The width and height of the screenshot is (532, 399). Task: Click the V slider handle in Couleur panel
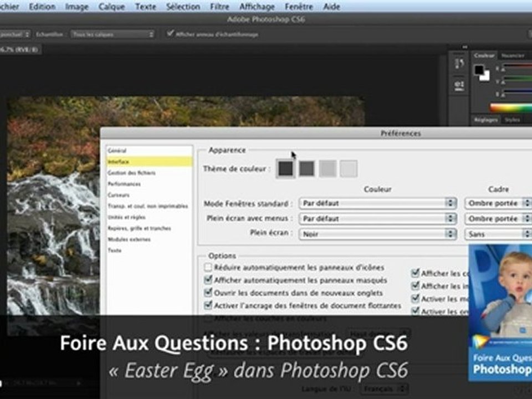[504, 83]
